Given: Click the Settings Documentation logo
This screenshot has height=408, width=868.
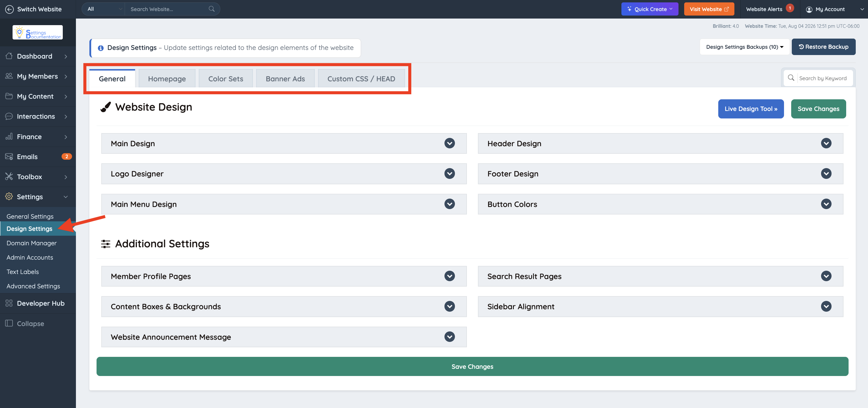Looking at the screenshot, I should click(38, 32).
